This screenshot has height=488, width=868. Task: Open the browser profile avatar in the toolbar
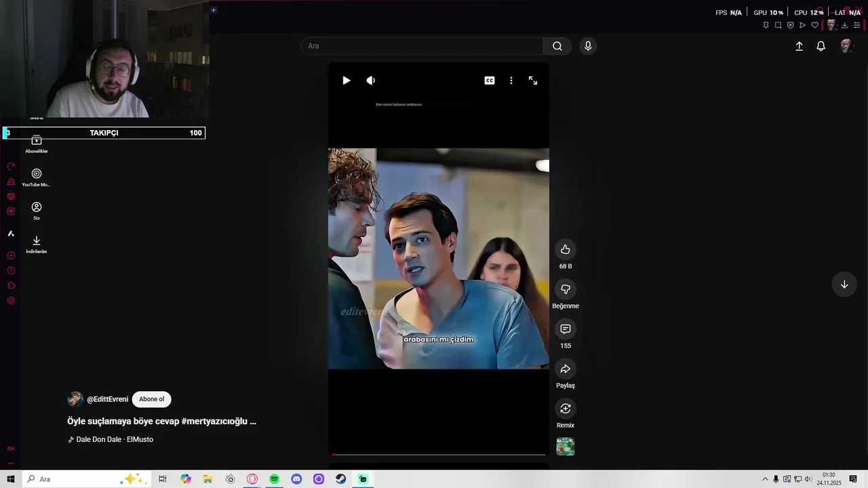[831, 25]
